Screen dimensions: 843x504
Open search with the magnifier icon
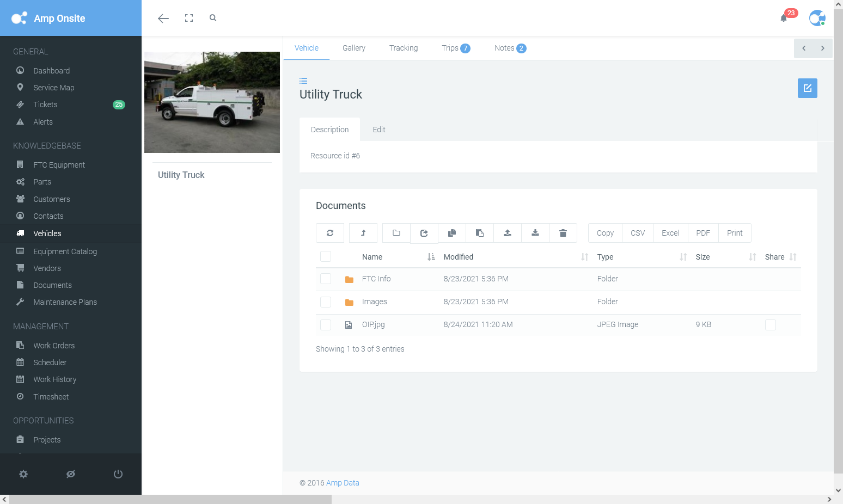213,18
